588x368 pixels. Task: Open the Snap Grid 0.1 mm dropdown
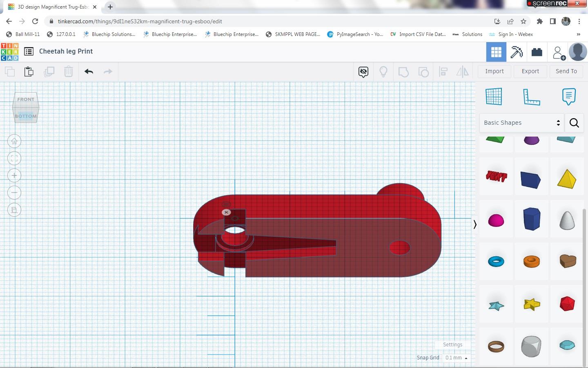coord(457,358)
